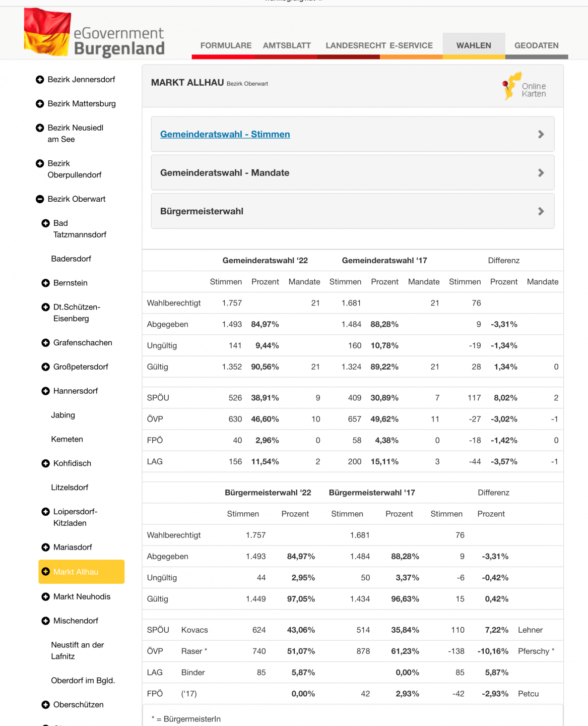Viewport: 588px width, 726px height.
Task: Expand Dt.Schützen-Eisenberg plus icon
Action: point(45,308)
